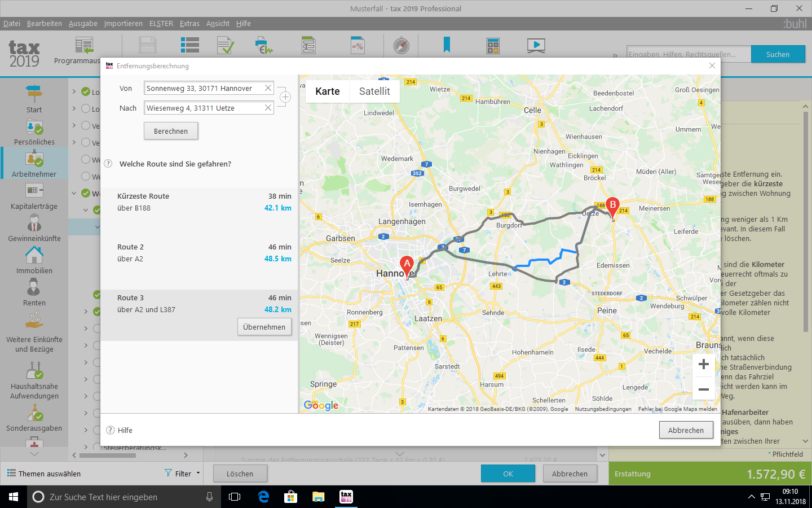Click the printer with euro toolbar icon
This screenshot has height=508, width=812.
pyautogui.click(x=263, y=46)
